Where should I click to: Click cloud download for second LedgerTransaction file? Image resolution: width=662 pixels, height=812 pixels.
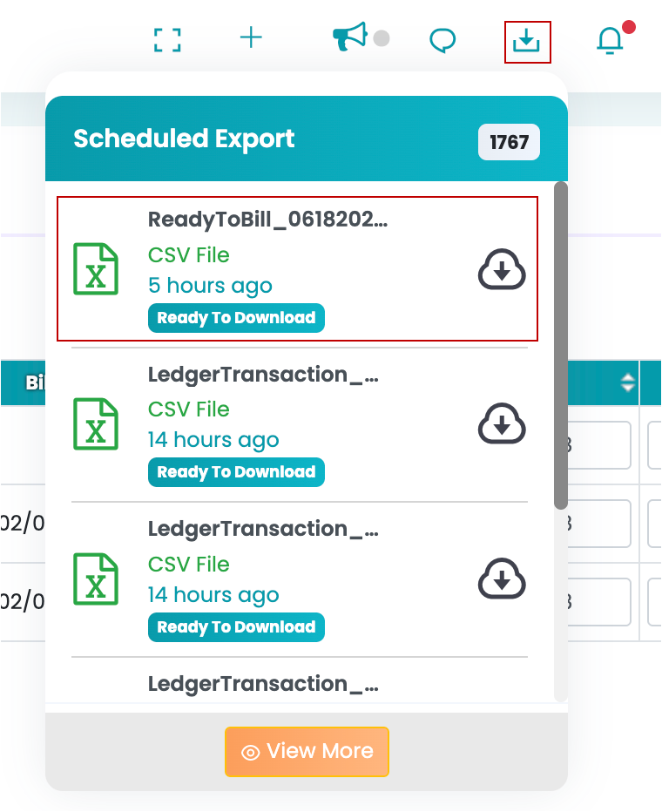click(502, 579)
